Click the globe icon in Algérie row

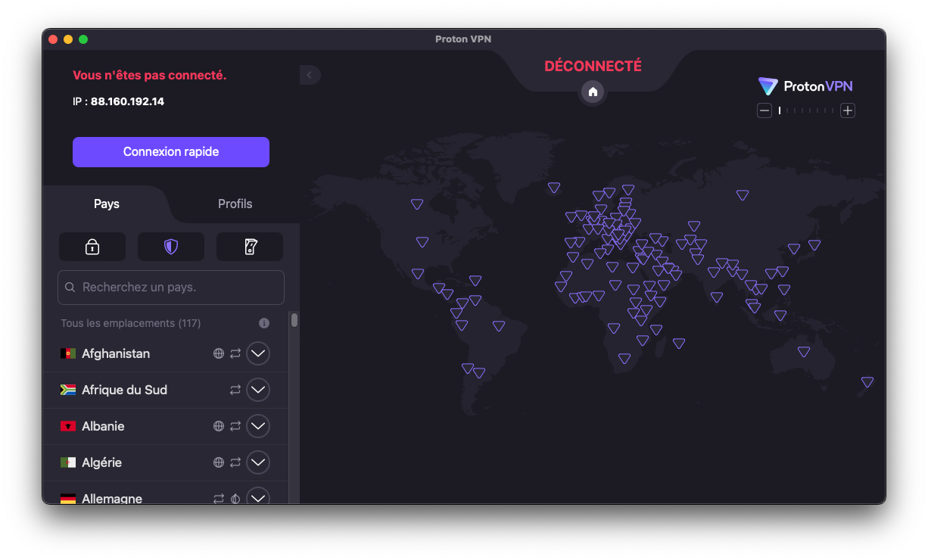pyautogui.click(x=219, y=462)
